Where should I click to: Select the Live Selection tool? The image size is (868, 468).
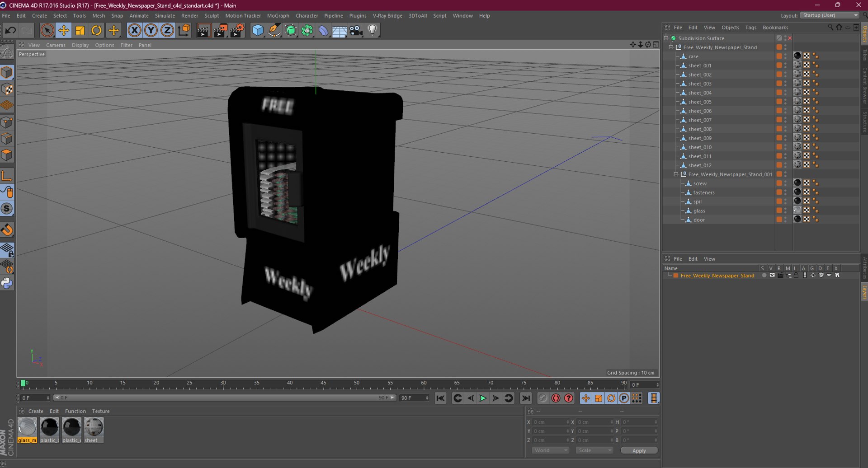click(47, 30)
